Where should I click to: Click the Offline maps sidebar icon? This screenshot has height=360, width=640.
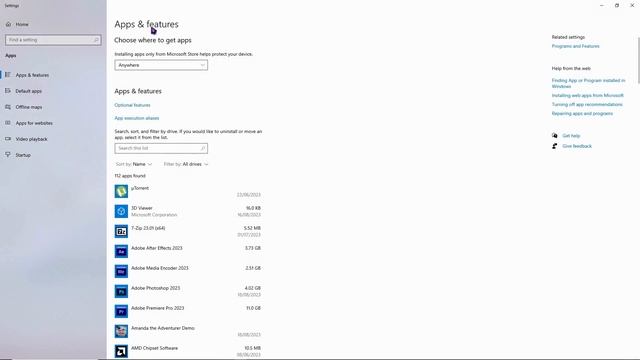[8, 107]
